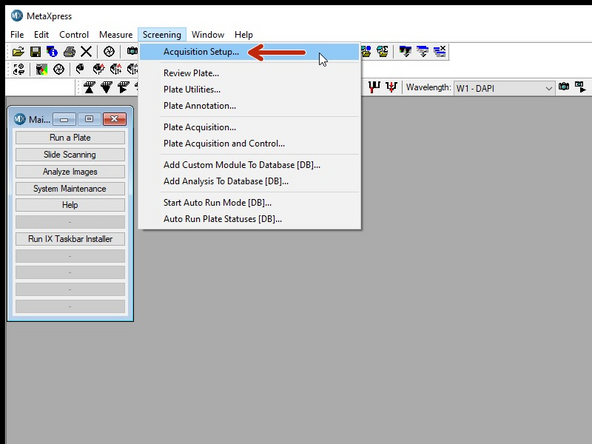Image resolution: width=592 pixels, height=444 pixels.
Task: Close the Main taskbar panel
Action: (114, 119)
